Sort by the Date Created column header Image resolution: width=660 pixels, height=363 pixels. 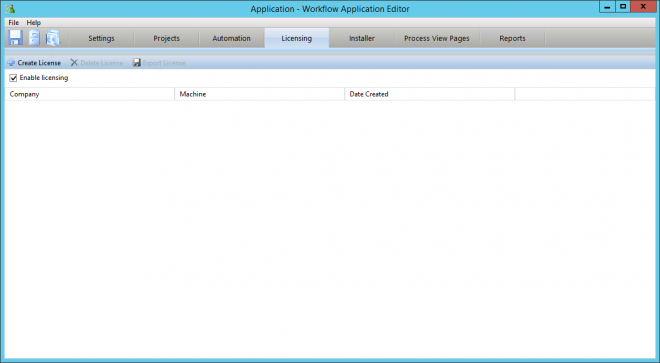click(430, 94)
